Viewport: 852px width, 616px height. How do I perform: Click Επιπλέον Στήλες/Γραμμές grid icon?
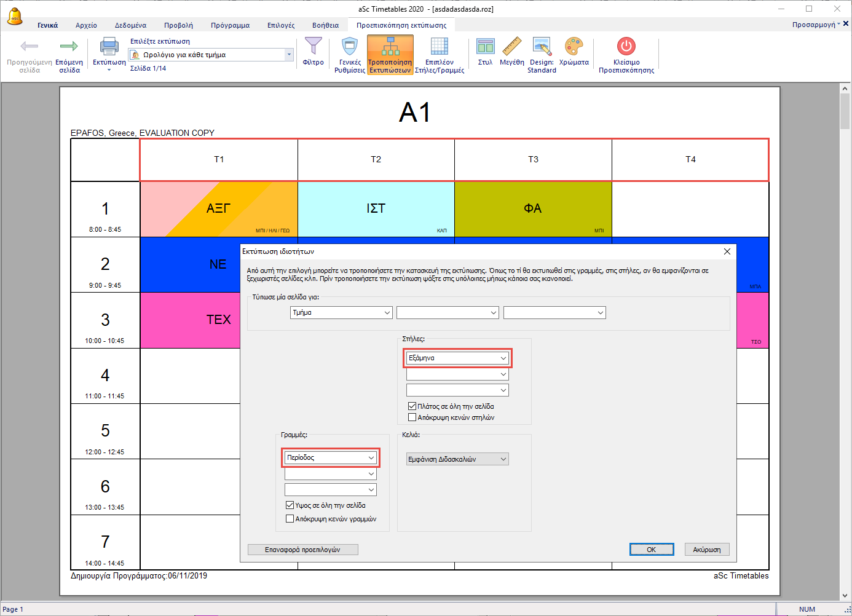(x=439, y=47)
